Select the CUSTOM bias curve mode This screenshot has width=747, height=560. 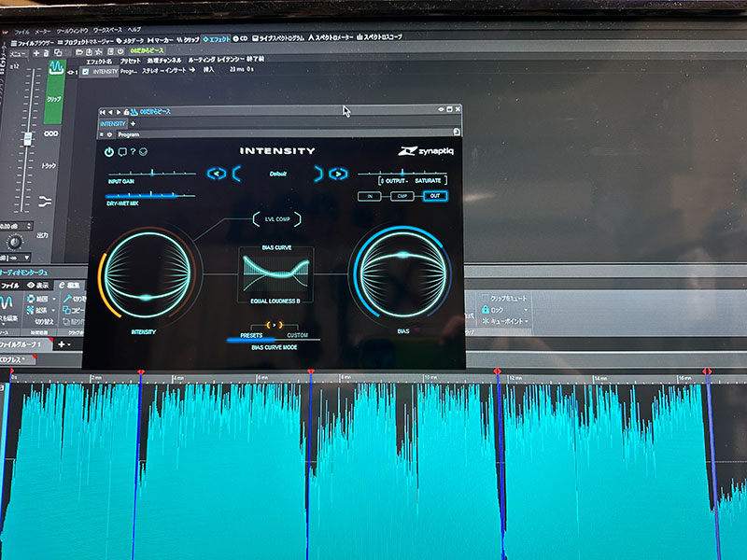pyautogui.click(x=297, y=335)
